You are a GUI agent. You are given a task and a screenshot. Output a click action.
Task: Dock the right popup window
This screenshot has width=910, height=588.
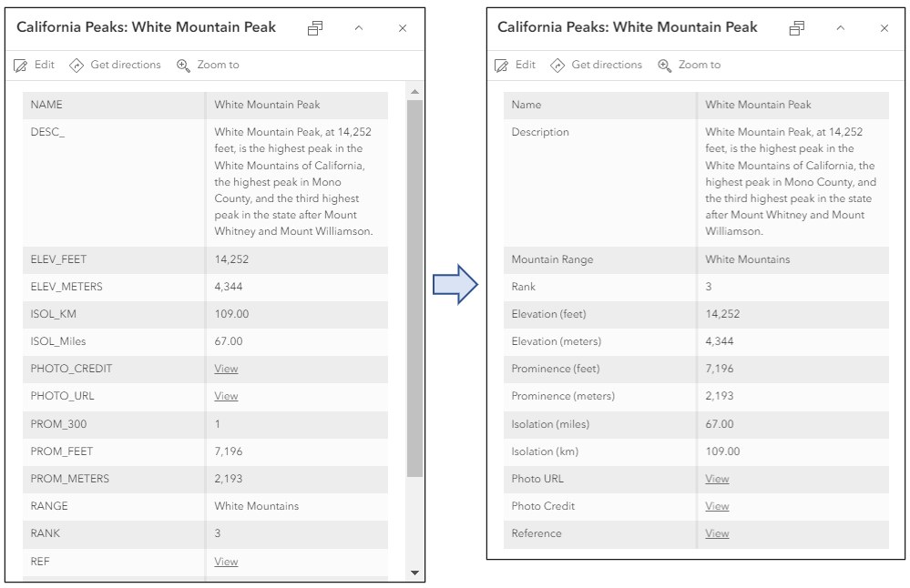(796, 28)
